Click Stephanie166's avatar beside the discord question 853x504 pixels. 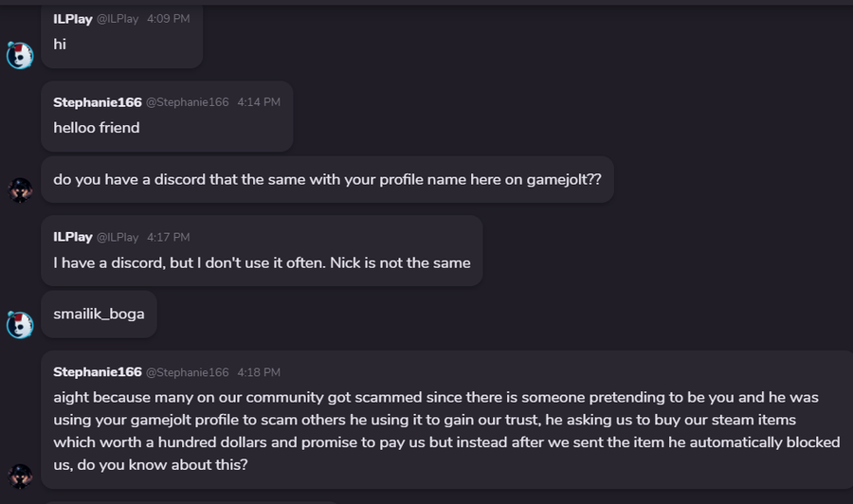[x=20, y=190]
